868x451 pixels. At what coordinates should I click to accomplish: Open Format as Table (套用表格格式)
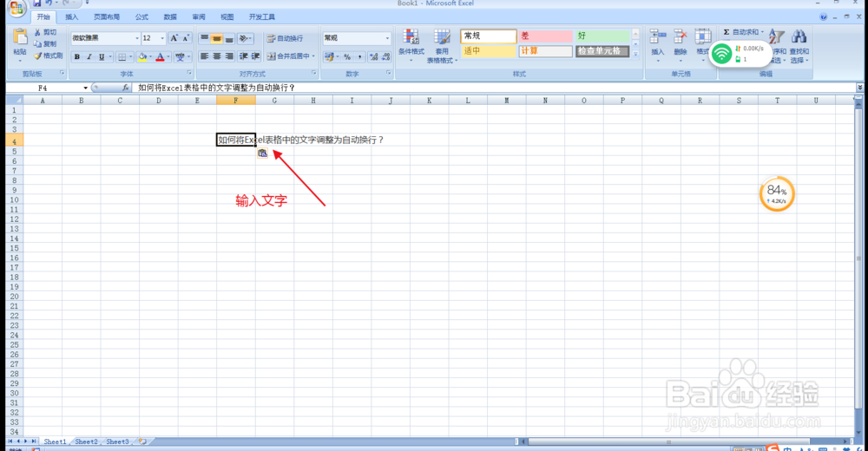coord(442,47)
